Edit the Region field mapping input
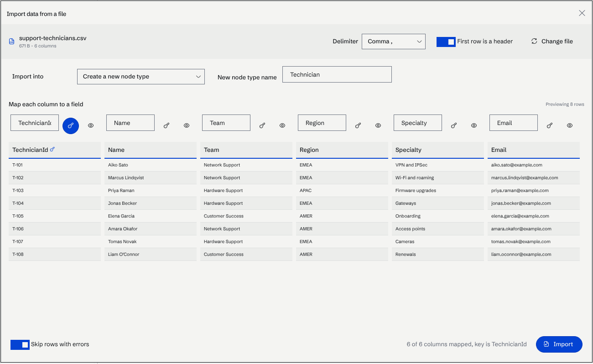The width and height of the screenshot is (593, 364). (322, 123)
